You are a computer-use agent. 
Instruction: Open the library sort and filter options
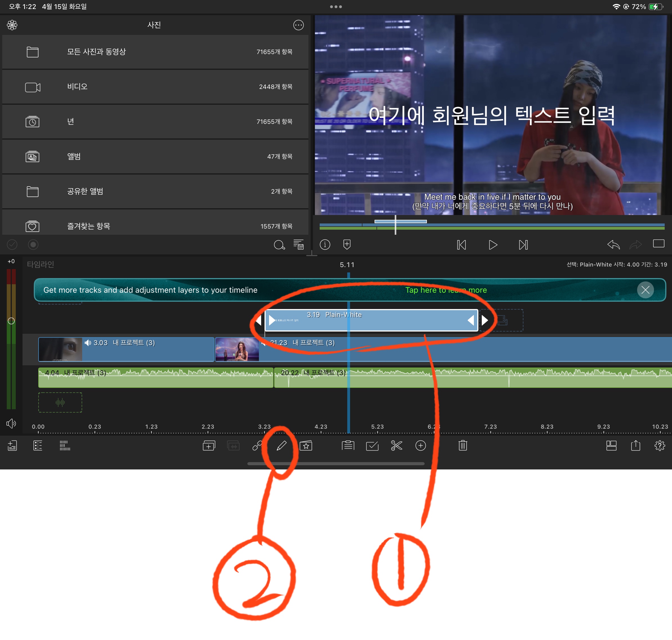click(299, 245)
